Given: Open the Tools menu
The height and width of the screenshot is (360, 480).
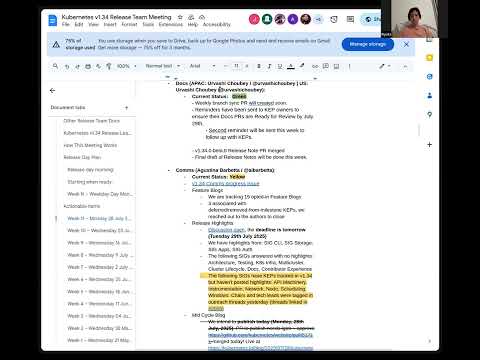Looking at the screenshot, I should pos(148,24).
